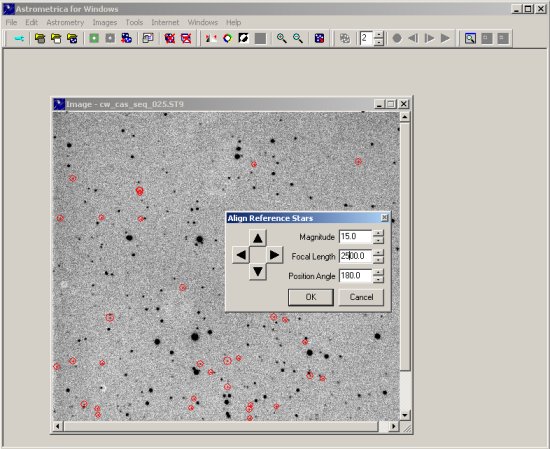Increase Magnitude with spinner up arrow

click(378, 233)
